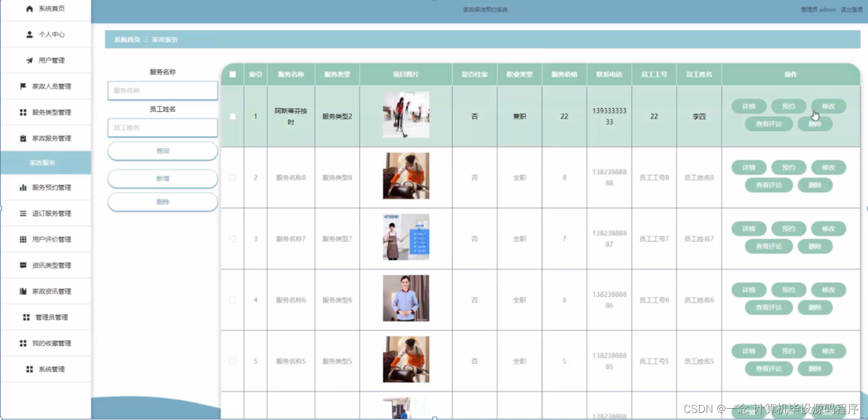Open 家政人员管理 menu label
This screenshot has height=420, width=868.
pyautogui.click(x=52, y=87)
